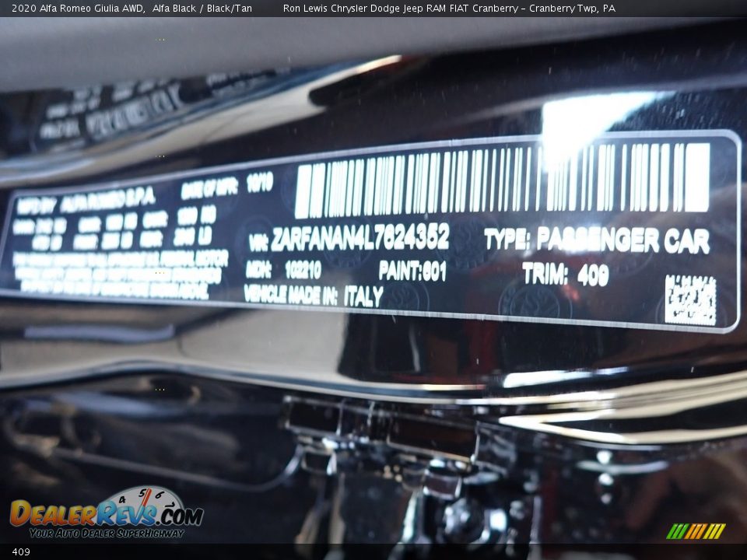Click the '2020 Alfa Romeo Giulia AWD' title text
The width and height of the screenshot is (747, 560).
click(78, 8)
